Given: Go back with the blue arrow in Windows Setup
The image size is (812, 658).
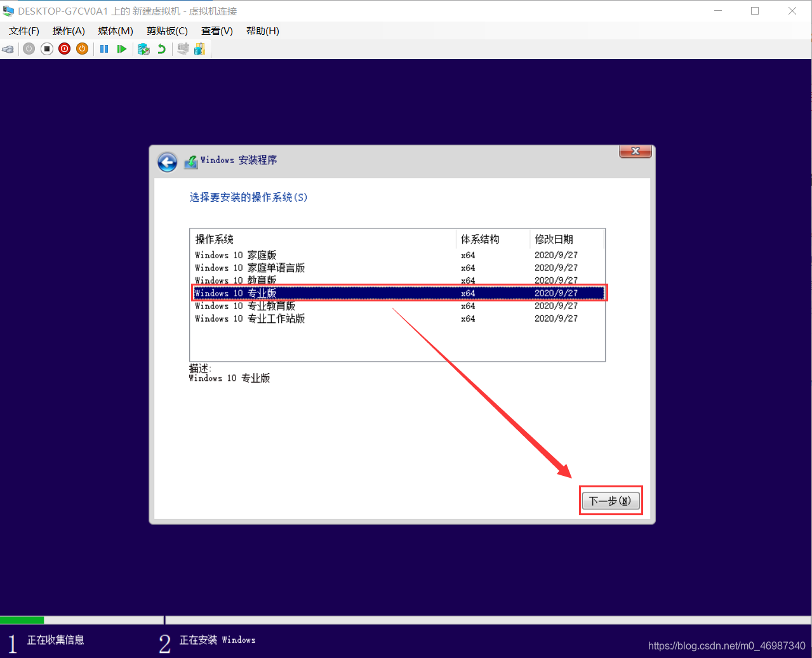Looking at the screenshot, I should pyautogui.click(x=168, y=162).
